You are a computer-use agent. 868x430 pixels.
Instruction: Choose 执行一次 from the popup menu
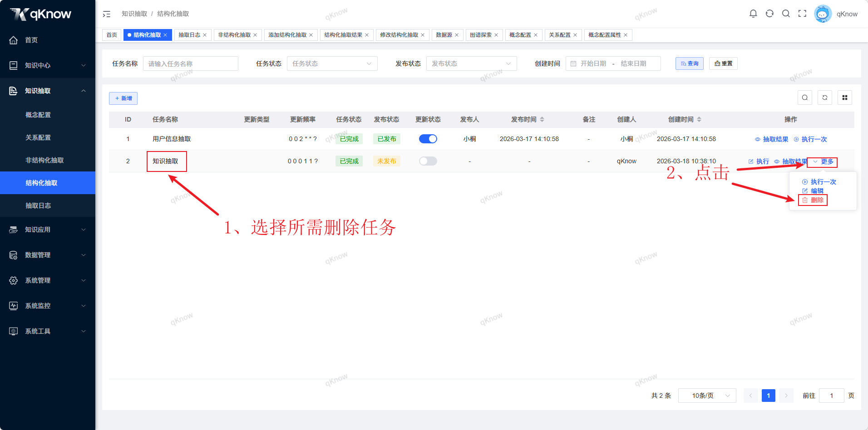(819, 182)
